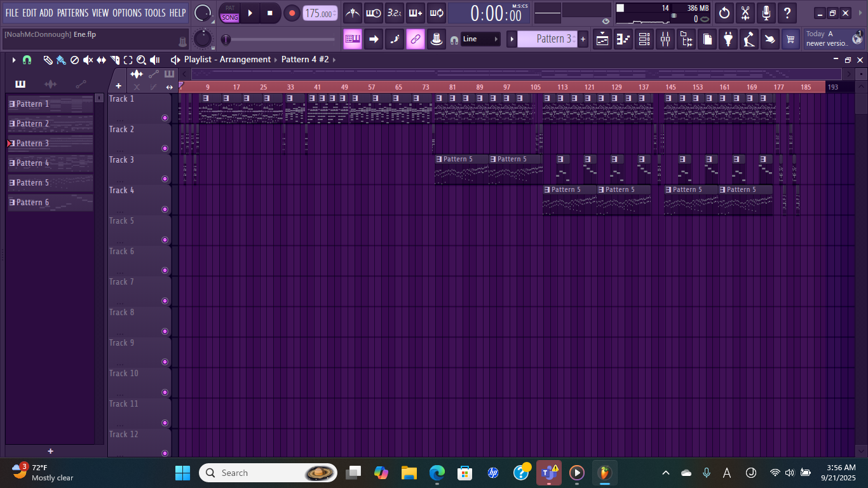Select the Zoom magnifier tool

coord(141,60)
